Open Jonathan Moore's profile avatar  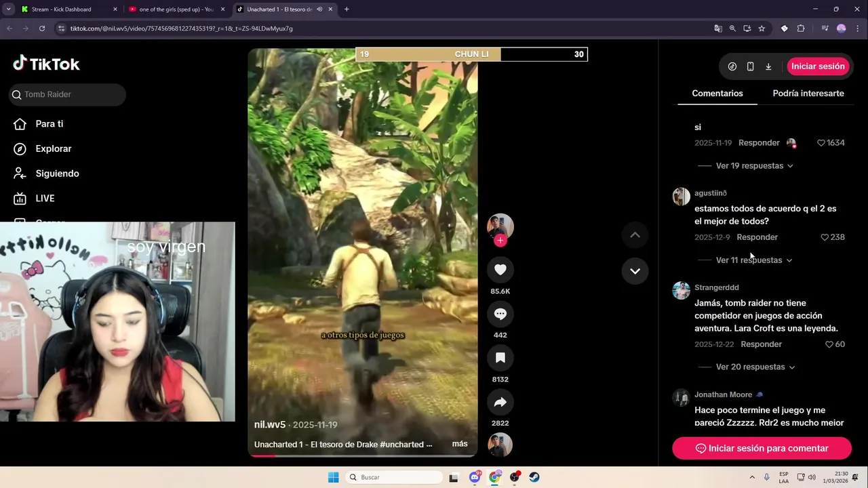(681, 397)
